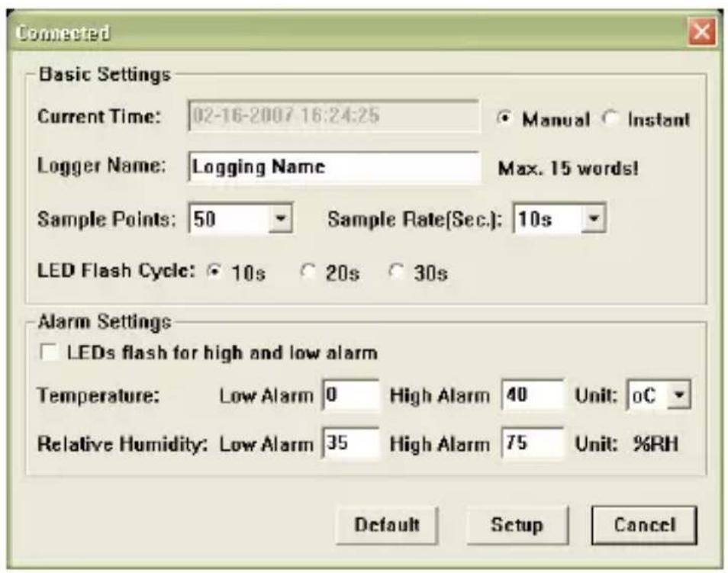This screenshot has height=573, width=728.
Task: Click the 'Sample Rate(Sec.):' label
Action: pos(415,219)
